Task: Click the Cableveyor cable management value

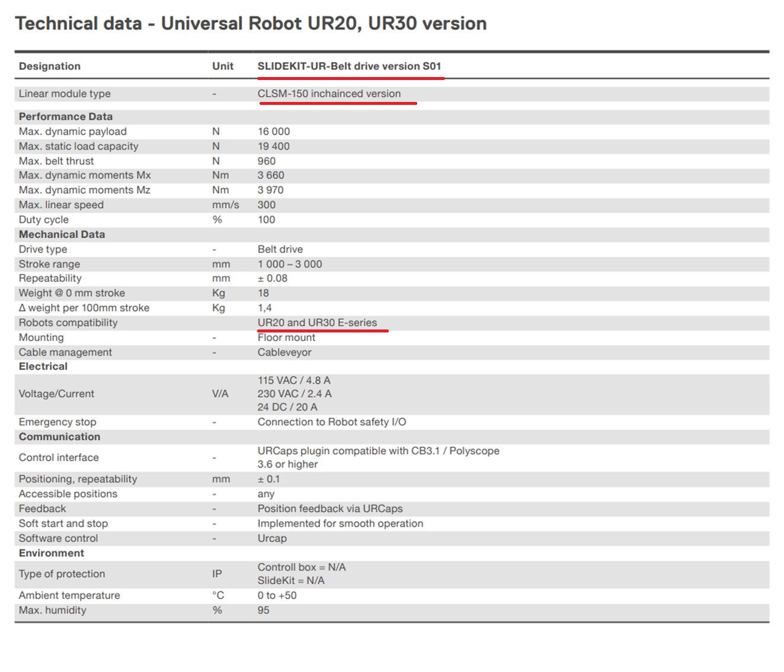Action: click(284, 352)
